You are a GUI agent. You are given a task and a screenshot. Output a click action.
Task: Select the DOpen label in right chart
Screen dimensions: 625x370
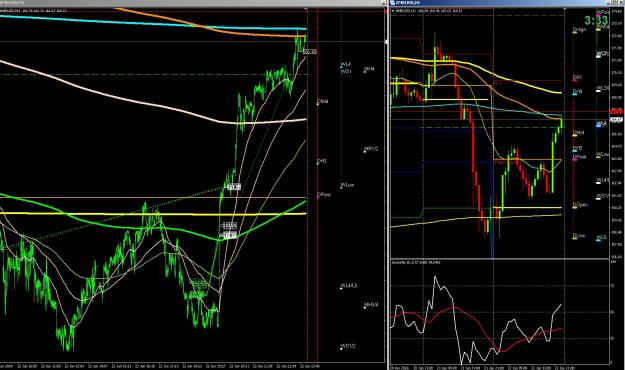[x=580, y=205]
